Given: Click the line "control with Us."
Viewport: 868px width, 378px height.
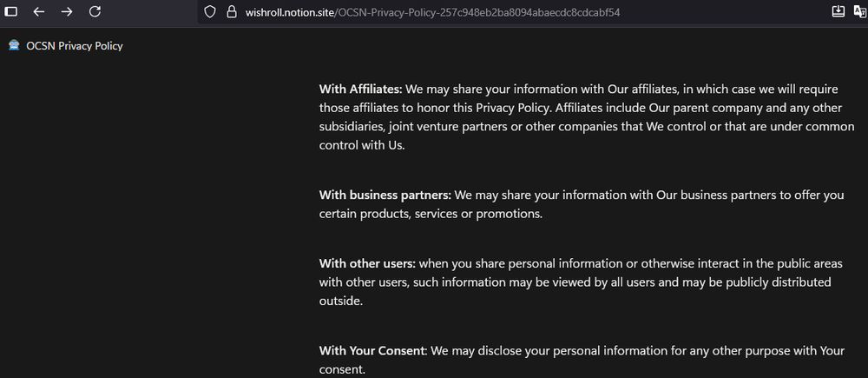Looking at the screenshot, I should 362,146.
